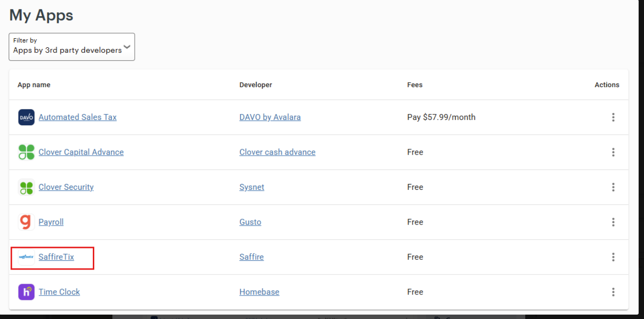The image size is (644, 319).
Task: Click the Free fee in Payroll row
Action: 415,222
